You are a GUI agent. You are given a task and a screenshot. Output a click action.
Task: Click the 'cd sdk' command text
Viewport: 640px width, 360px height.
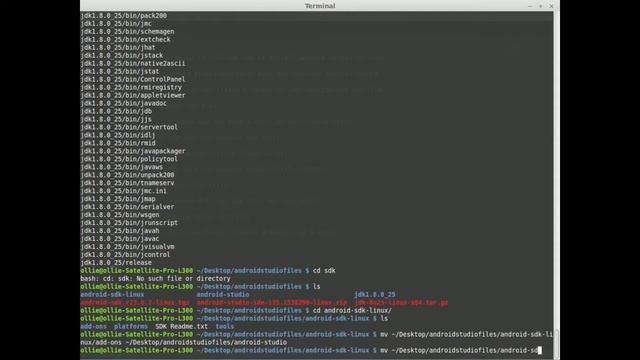point(324,270)
